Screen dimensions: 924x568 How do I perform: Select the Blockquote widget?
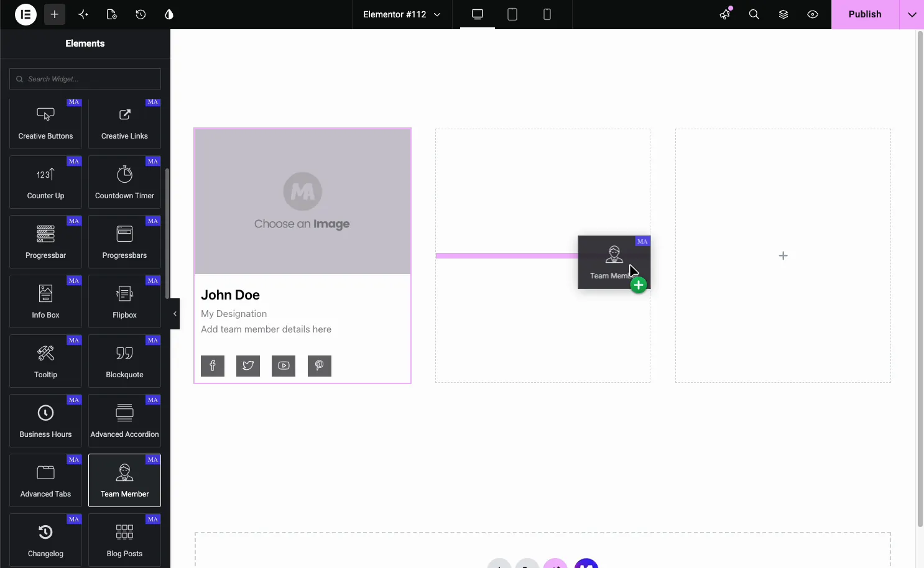pyautogui.click(x=124, y=361)
